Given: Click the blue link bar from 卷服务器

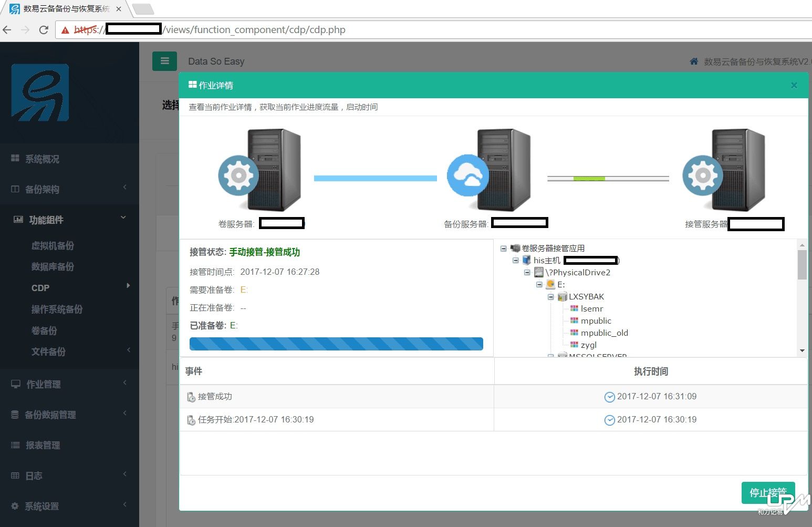Looking at the screenshot, I should [376, 178].
